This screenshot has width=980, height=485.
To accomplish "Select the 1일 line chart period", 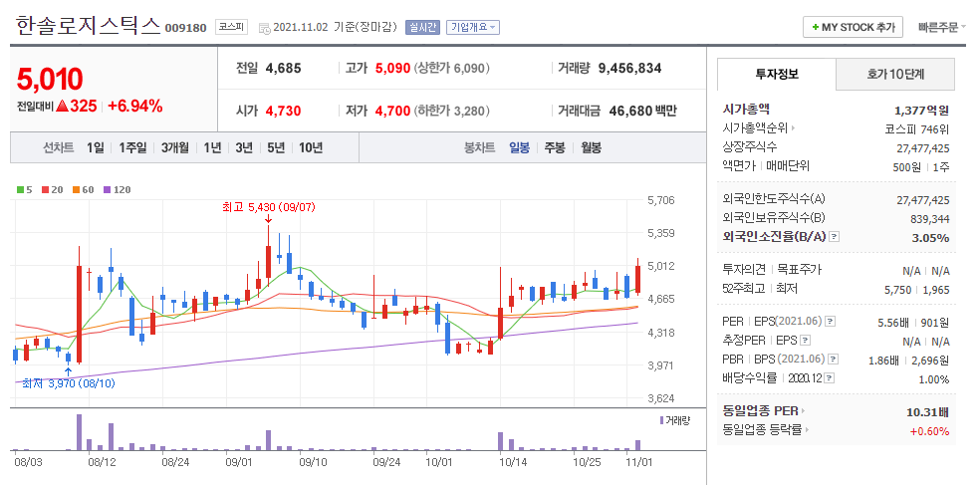I will [x=96, y=148].
